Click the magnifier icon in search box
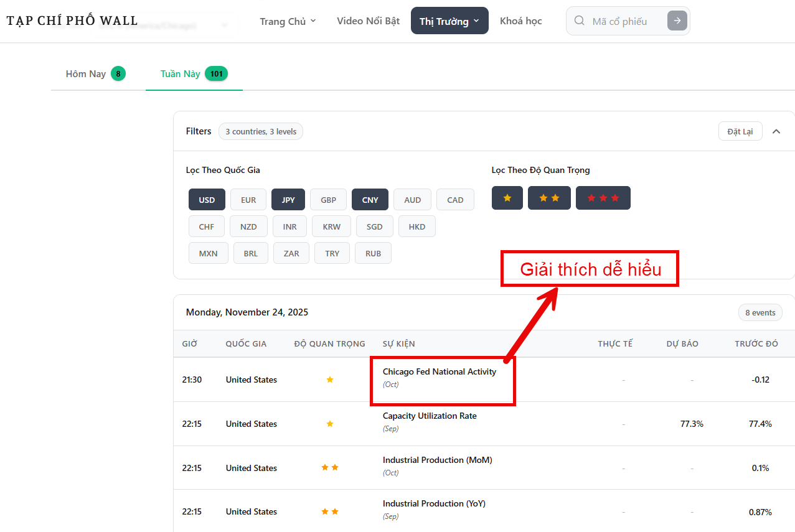This screenshot has width=795, height=532. click(580, 21)
